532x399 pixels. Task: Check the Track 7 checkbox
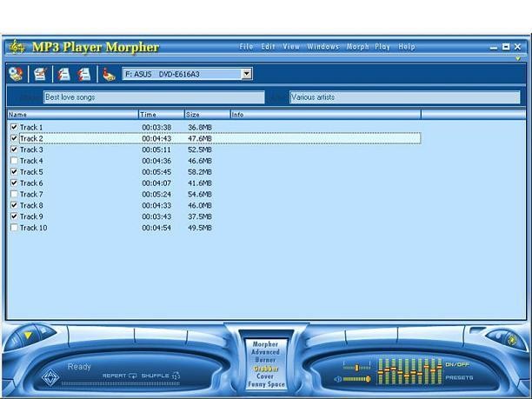tap(14, 195)
